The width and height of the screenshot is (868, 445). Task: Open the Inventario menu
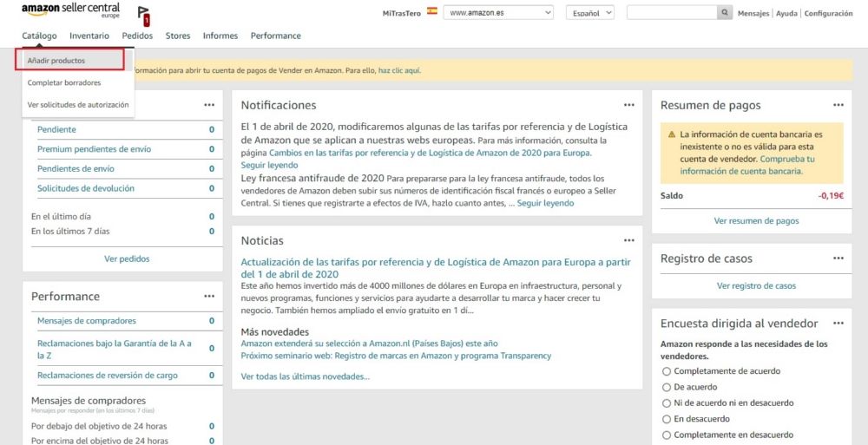(89, 36)
